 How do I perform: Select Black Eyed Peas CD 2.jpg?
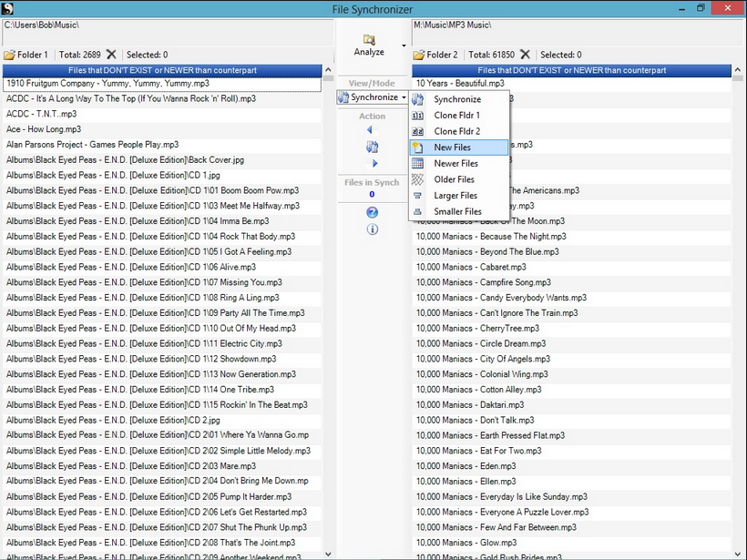[162, 421]
